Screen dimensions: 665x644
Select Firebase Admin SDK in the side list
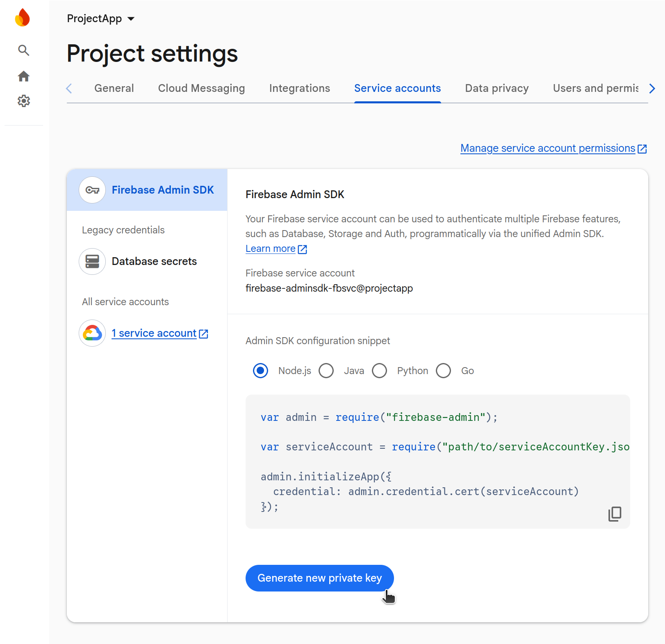(x=147, y=190)
